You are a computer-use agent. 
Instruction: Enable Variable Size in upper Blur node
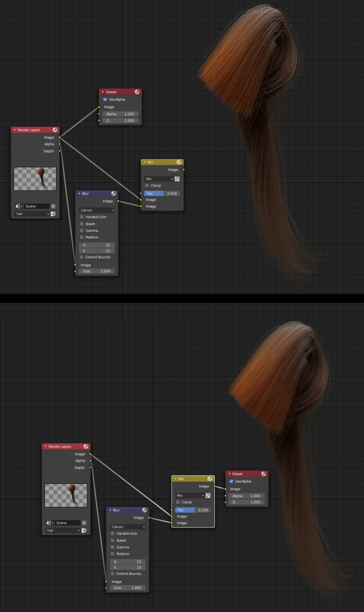point(82,217)
